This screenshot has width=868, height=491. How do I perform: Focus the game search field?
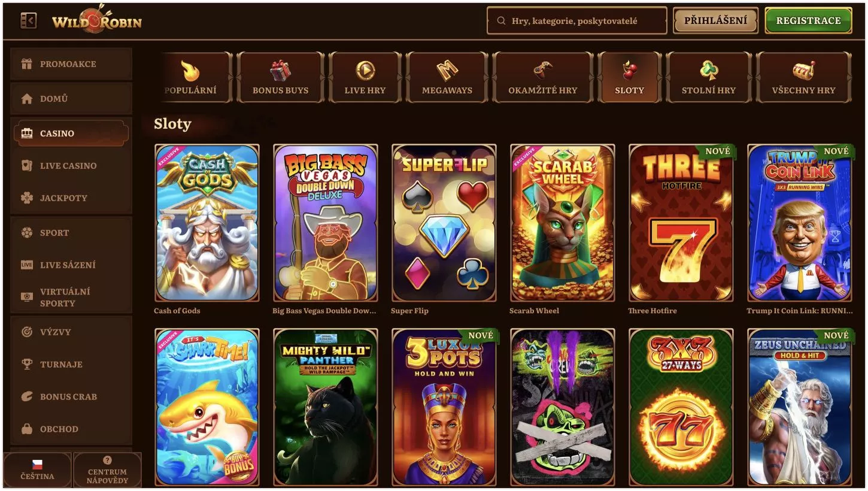pyautogui.click(x=577, y=20)
